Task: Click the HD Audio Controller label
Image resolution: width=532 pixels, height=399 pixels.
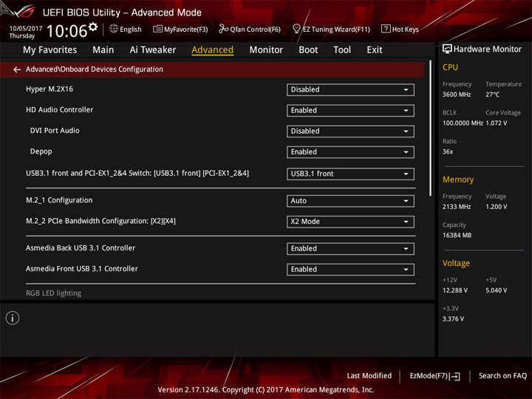Action: pyautogui.click(x=59, y=110)
